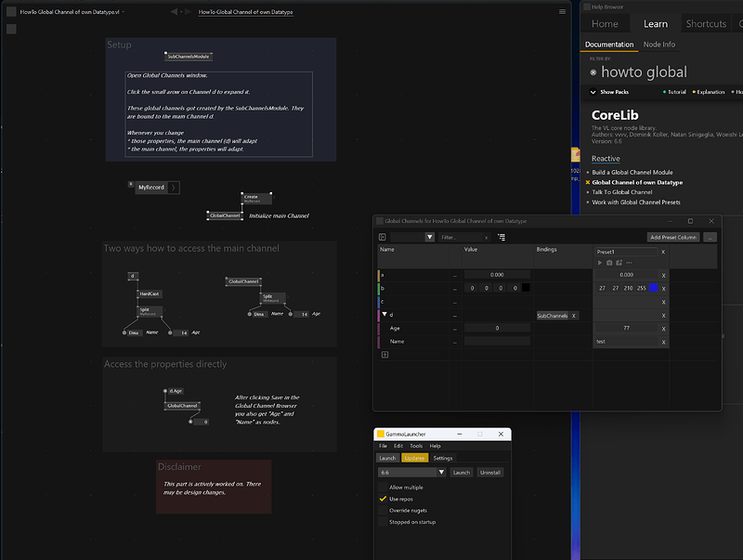Image resolution: width=743 pixels, height=560 pixels.
Task: Click the small square below patch title
Action: click(11, 29)
